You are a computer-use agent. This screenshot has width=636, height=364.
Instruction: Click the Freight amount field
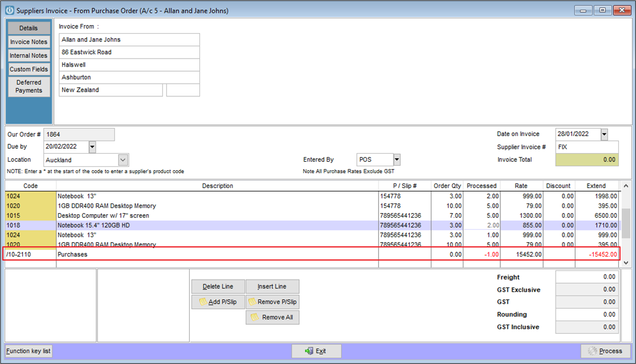pyautogui.click(x=587, y=277)
